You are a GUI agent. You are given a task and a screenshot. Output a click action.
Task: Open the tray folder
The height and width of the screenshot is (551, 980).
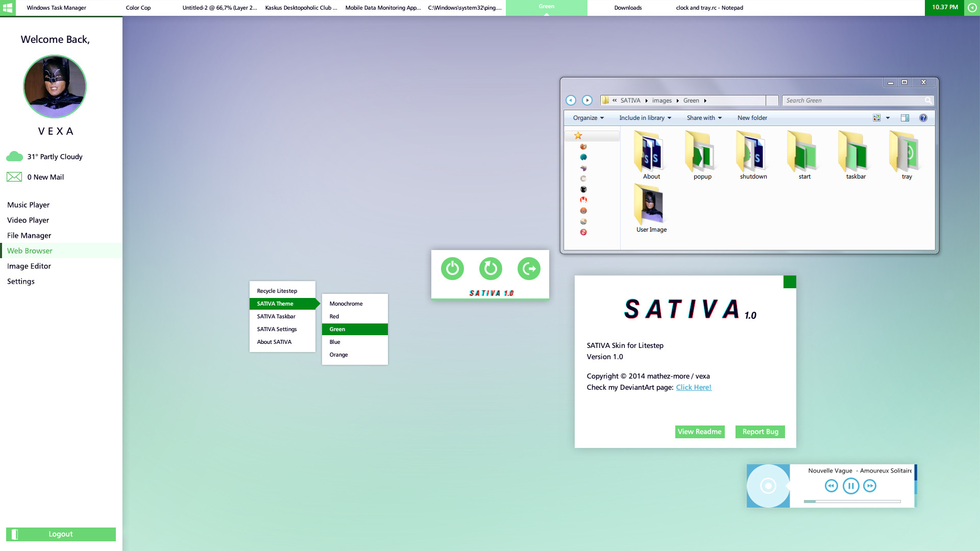906,155
